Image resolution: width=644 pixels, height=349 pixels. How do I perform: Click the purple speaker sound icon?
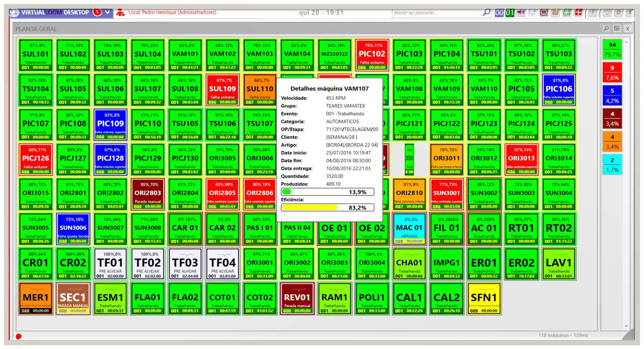point(521,12)
